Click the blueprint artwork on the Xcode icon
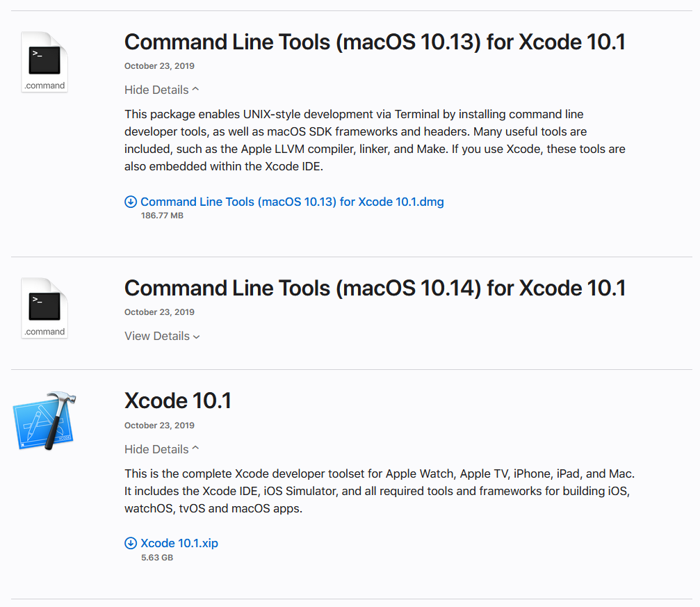 coord(38,428)
